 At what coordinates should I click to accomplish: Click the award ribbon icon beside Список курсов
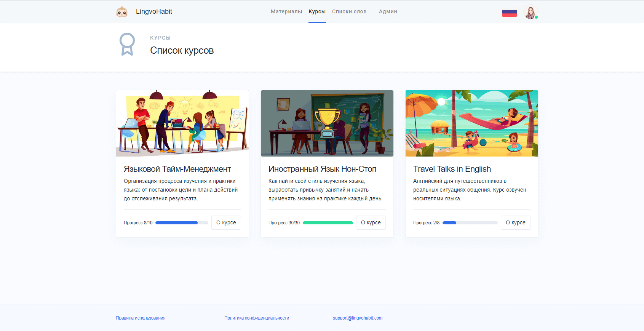point(127,44)
